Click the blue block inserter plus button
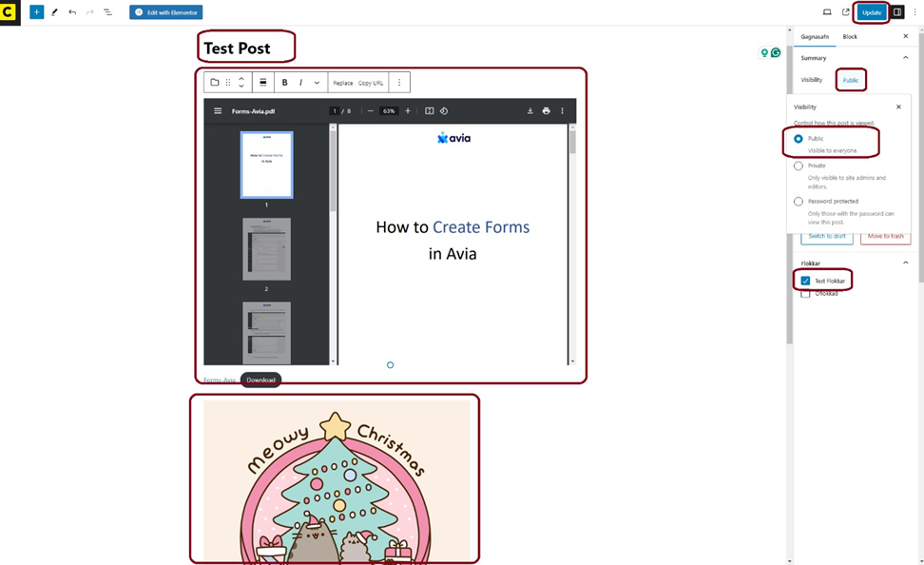This screenshot has height=565, width=924. pyautogui.click(x=36, y=12)
